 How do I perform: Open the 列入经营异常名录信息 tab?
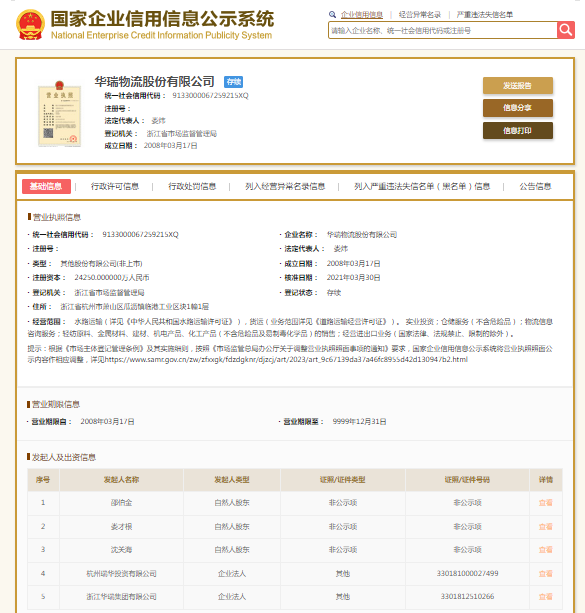(x=285, y=186)
